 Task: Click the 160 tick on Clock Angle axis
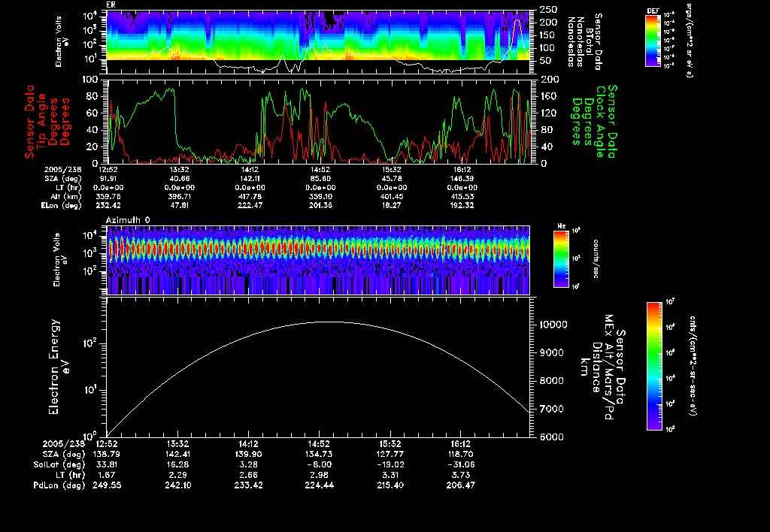(x=550, y=95)
